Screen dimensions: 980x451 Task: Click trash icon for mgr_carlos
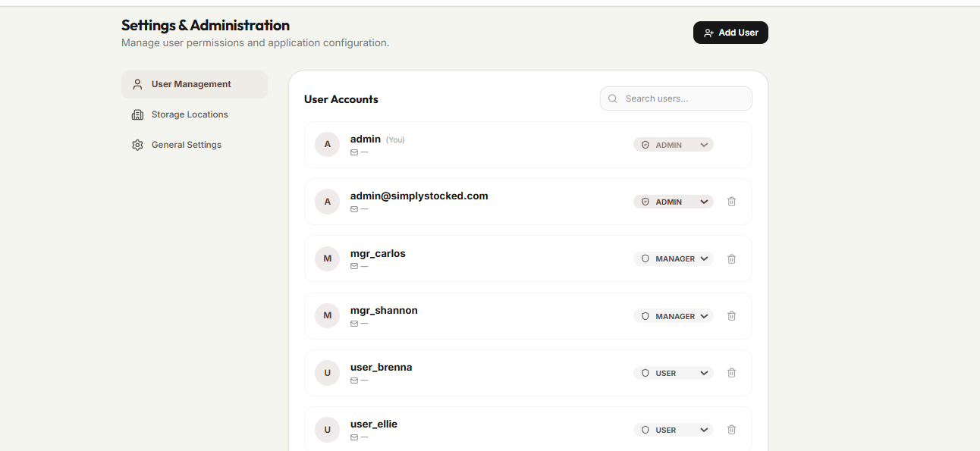pos(731,258)
